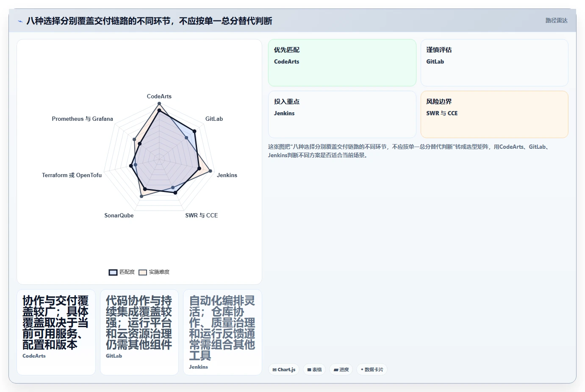Image resolution: width=585 pixels, height=392 pixels.
Task: Toggle the 匹配度 legend swatch
Action: click(113, 272)
